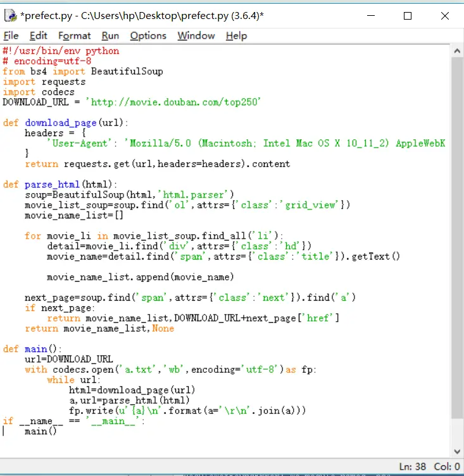Click 'movie_name_list.append(movie_name)' line
Viewport: 464px width, 476px height.
coord(141,277)
